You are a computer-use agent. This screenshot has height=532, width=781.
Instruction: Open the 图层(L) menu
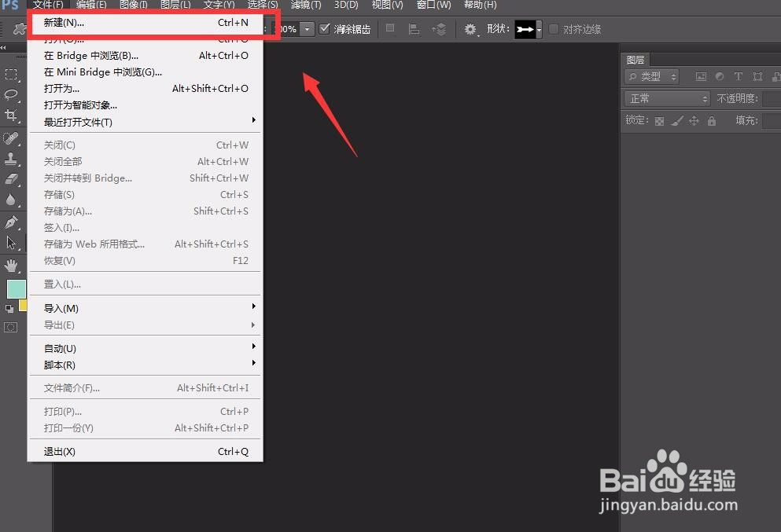pyautogui.click(x=175, y=5)
